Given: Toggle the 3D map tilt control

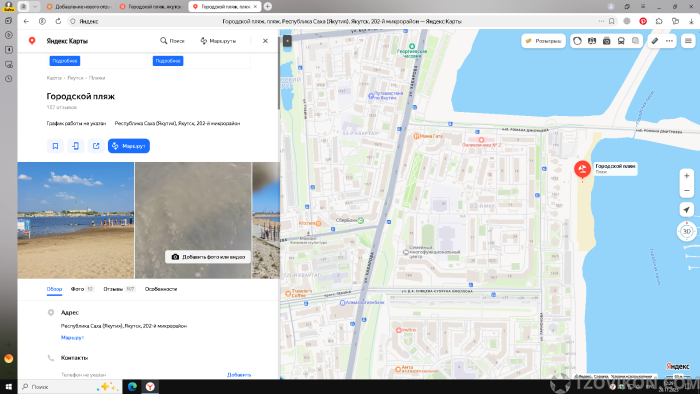Looking at the screenshot, I should click(x=687, y=232).
